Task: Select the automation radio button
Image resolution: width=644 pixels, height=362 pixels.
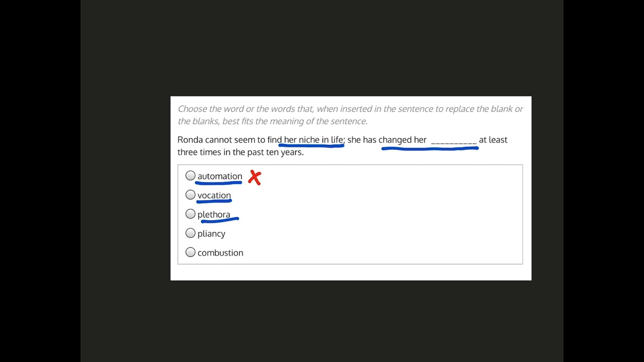Action: tap(190, 175)
